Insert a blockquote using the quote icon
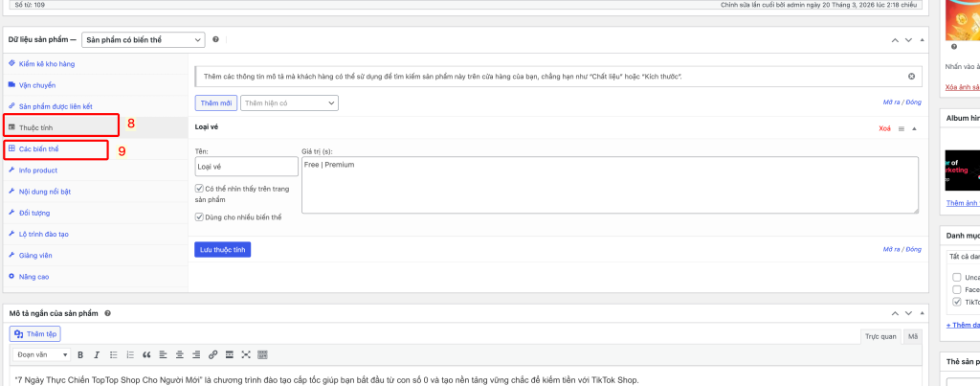The width and height of the screenshot is (980, 386). (146, 354)
